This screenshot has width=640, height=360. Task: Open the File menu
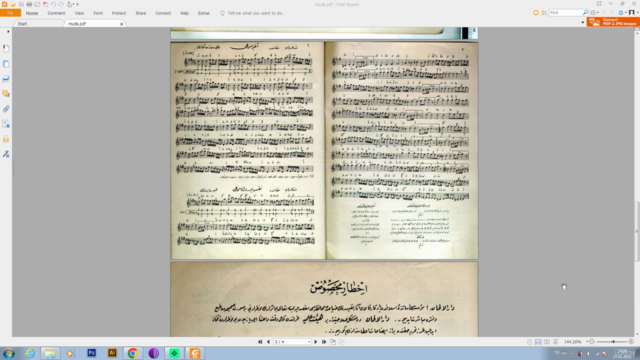(x=10, y=13)
